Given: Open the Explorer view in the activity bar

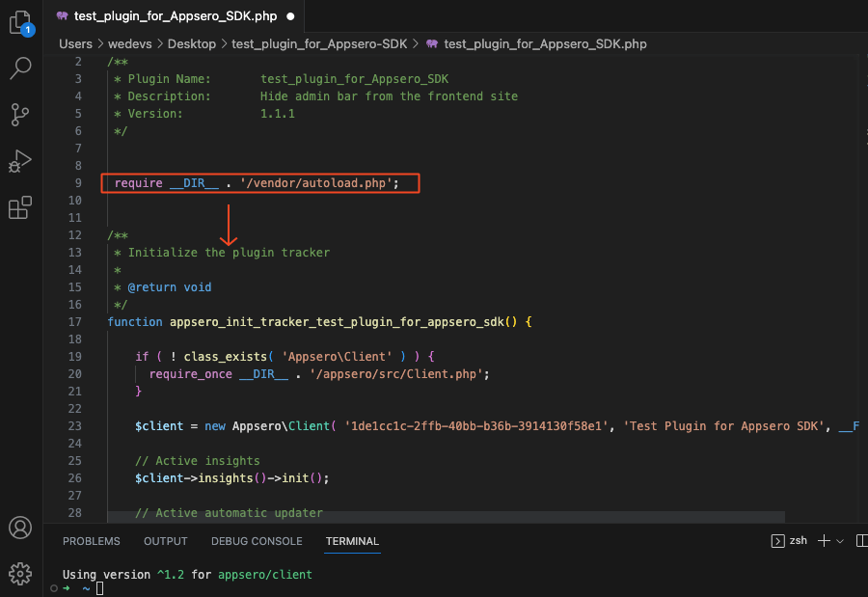Looking at the screenshot, I should click(20, 24).
